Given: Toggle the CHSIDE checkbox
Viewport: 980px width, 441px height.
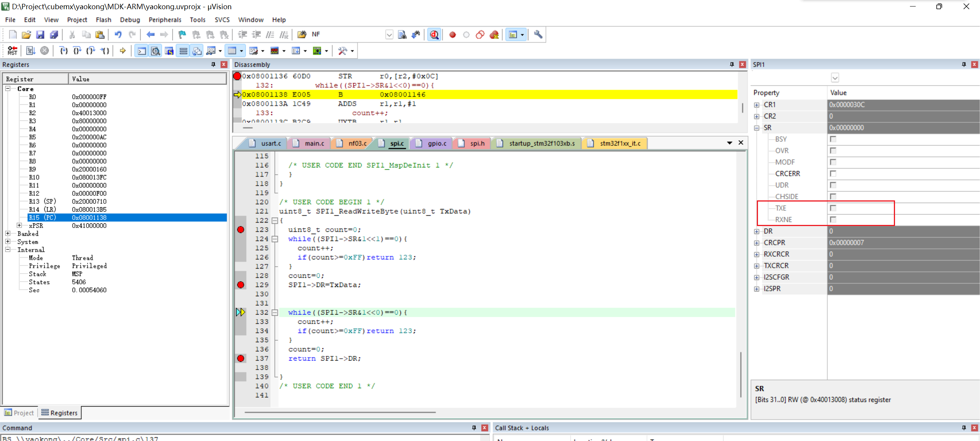Looking at the screenshot, I should pyautogui.click(x=833, y=197).
